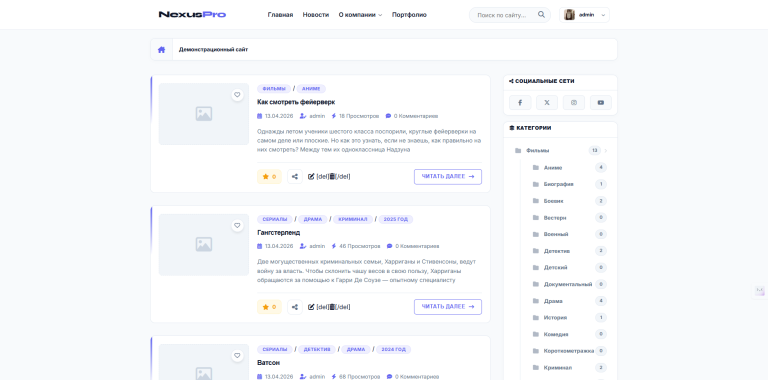Select the 'История' category in the sidebar
Viewport: 768px width, 380px height.
tap(555, 317)
